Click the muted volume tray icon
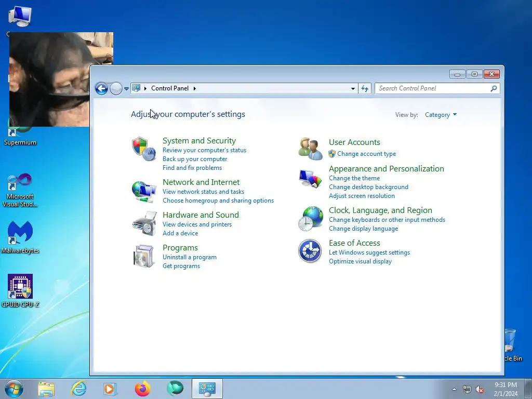 coord(480,390)
